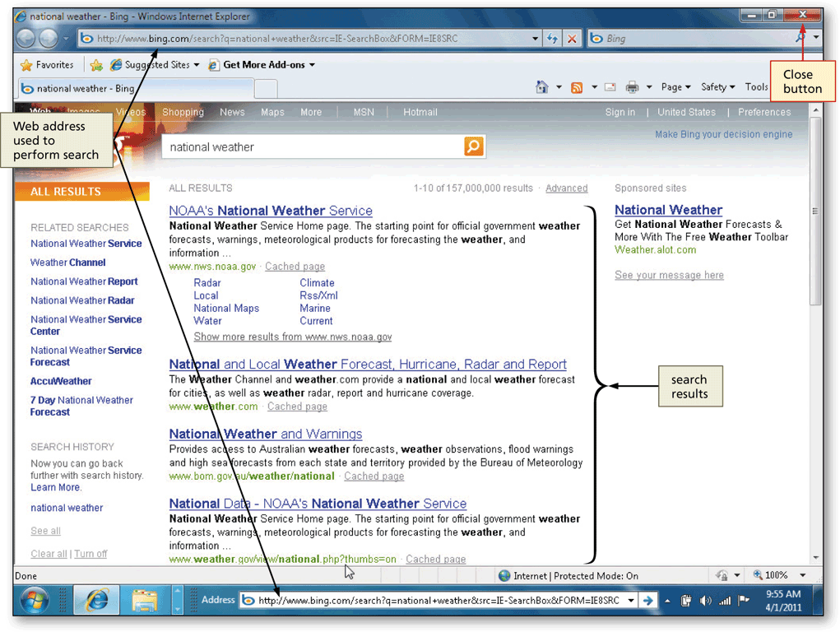Open the Hotmail link in Bing header
Viewport: 840px width, 632px height.
(x=420, y=112)
